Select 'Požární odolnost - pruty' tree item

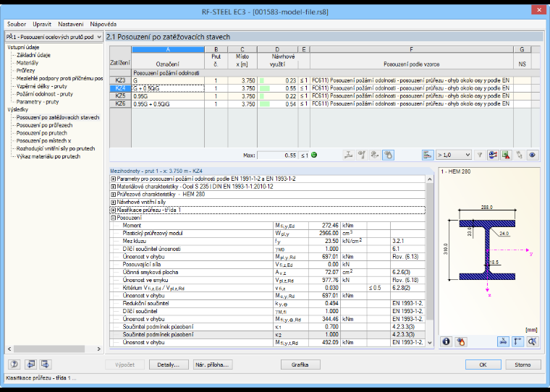(45, 94)
